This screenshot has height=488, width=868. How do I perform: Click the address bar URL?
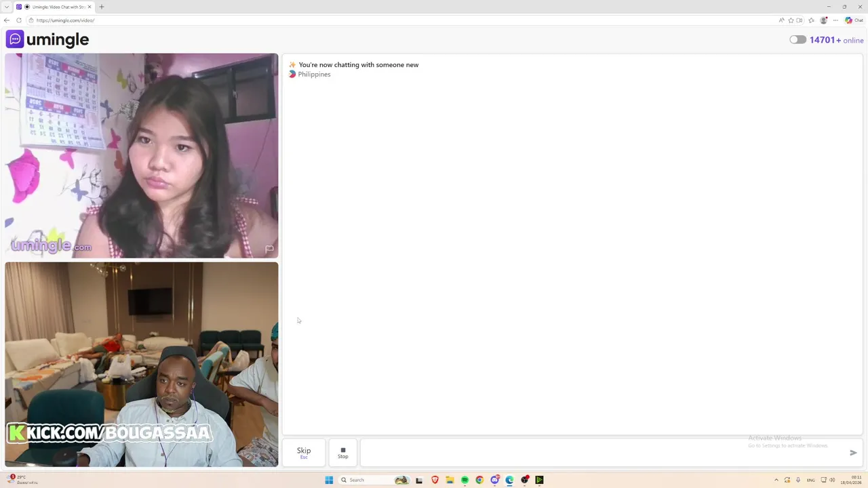click(65, 20)
